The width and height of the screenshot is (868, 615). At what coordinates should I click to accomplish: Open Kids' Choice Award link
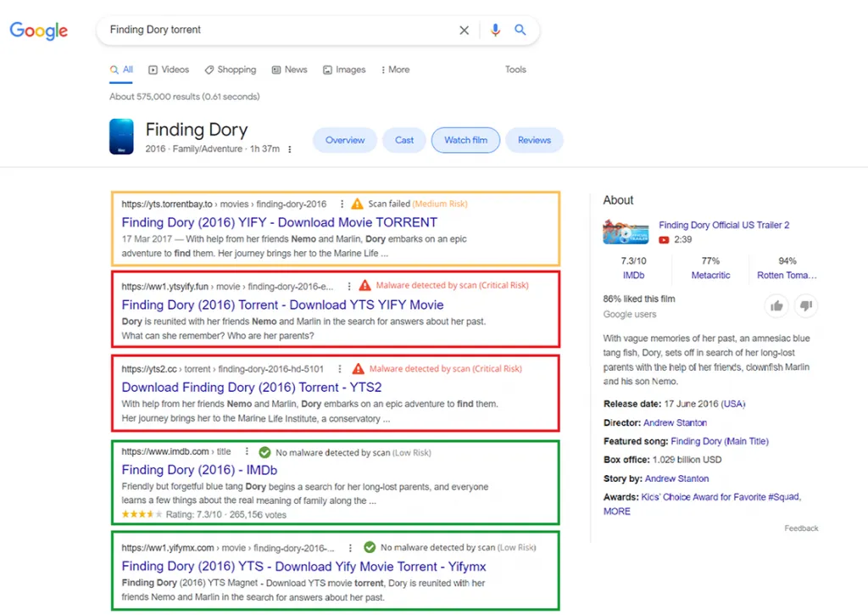tap(721, 497)
